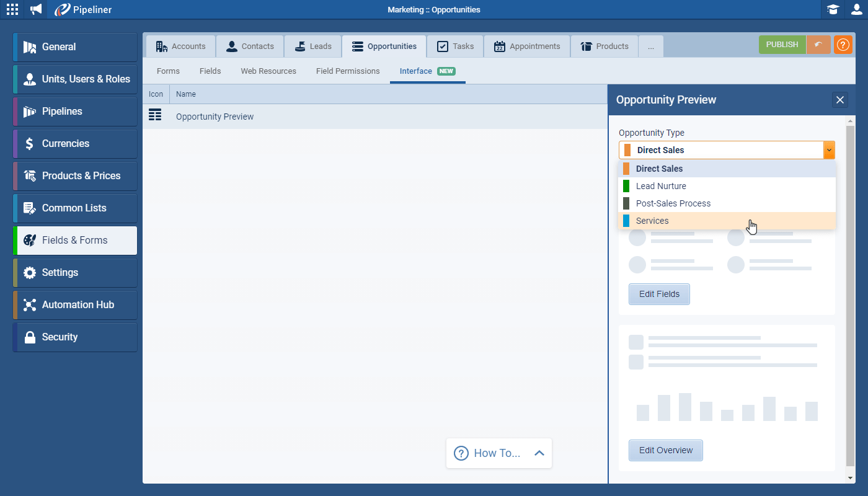Click the Currencies dollar icon in sidebar
Image resolution: width=868 pixels, height=496 pixels.
[x=29, y=143]
